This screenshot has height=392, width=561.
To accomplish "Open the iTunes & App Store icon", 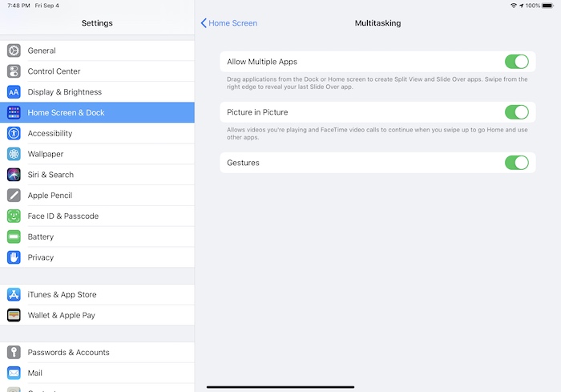I will (x=14, y=295).
